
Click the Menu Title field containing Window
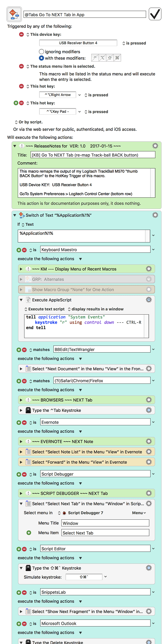[105, 523]
